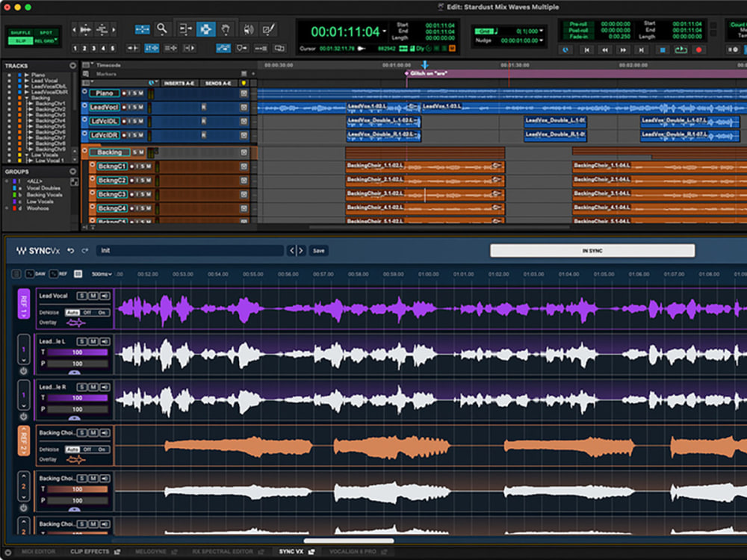Collapse Backing folder in Tracks list
The image size is (747, 560).
[27, 98]
